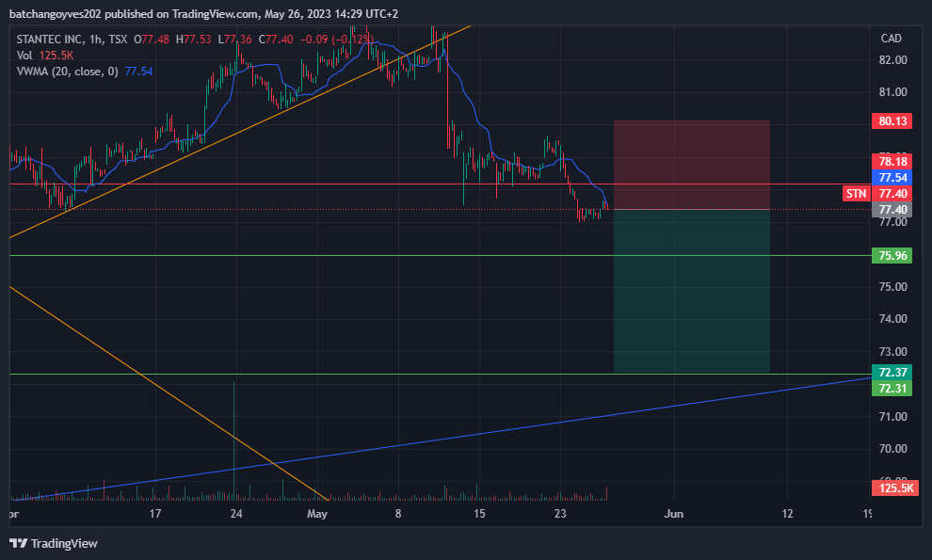The image size is (932, 560).
Task: Click the Jun date on time axis
Action: pyautogui.click(x=673, y=514)
